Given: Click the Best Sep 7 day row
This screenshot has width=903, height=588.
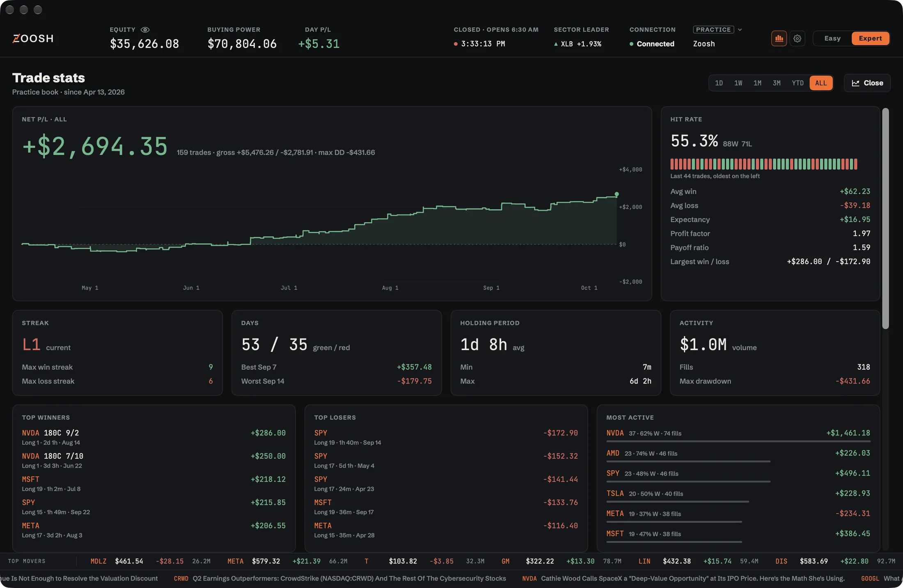Looking at the screenshot, I should pyautogui.click(x=336, y=367).
